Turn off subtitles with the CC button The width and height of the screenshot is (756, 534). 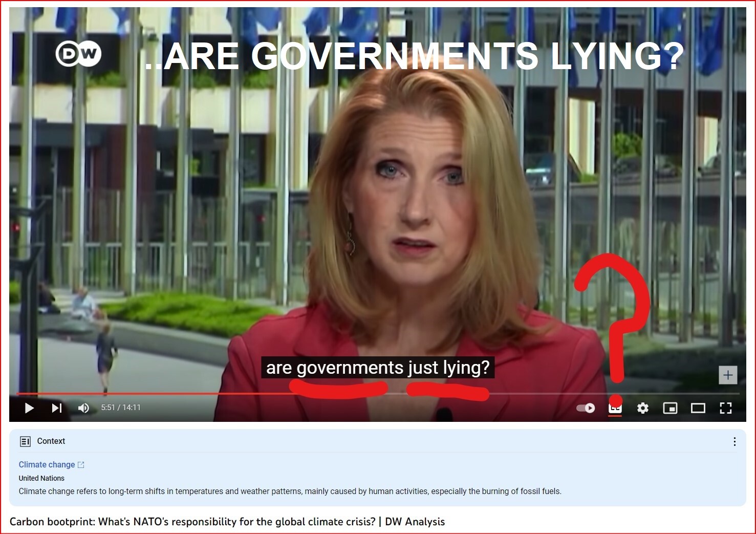tap(615, 409)
